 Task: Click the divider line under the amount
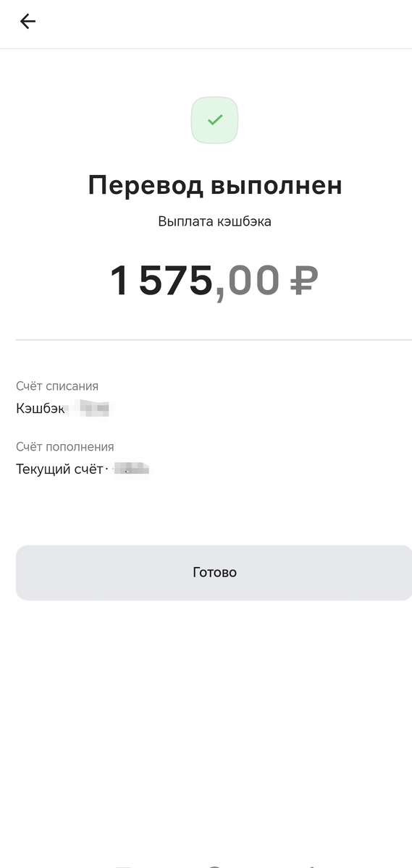click(x=214, y=339)
